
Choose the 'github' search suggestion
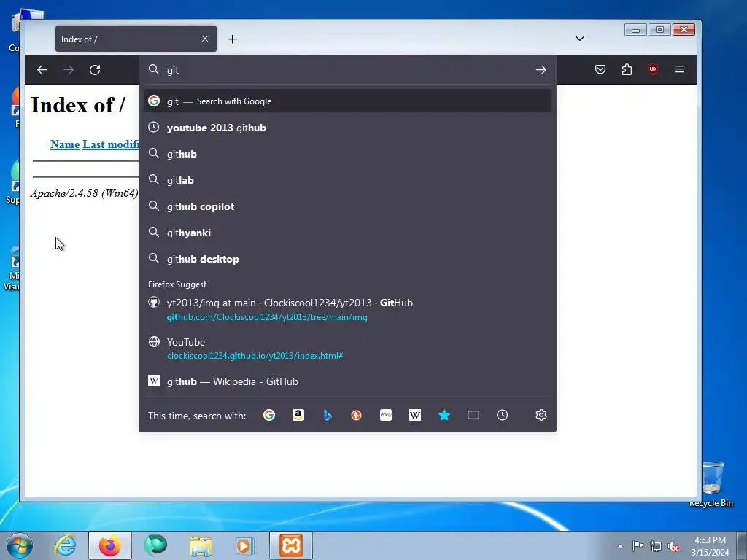click(347, 154)
